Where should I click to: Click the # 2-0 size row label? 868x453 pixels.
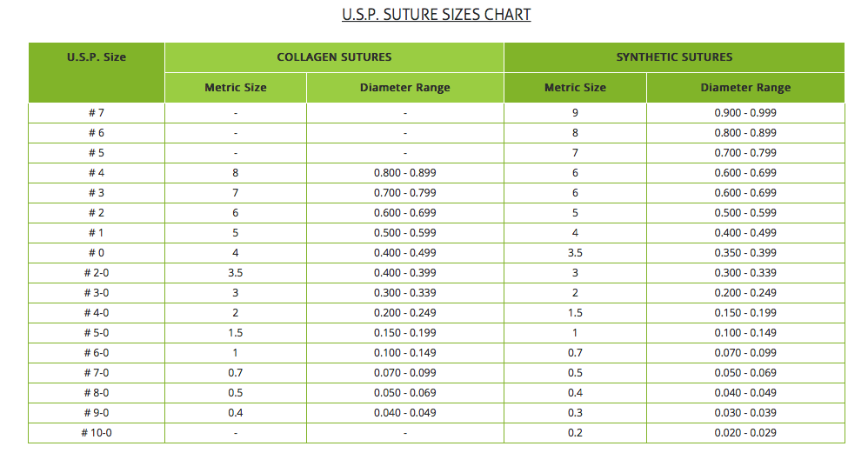point(97,273)
